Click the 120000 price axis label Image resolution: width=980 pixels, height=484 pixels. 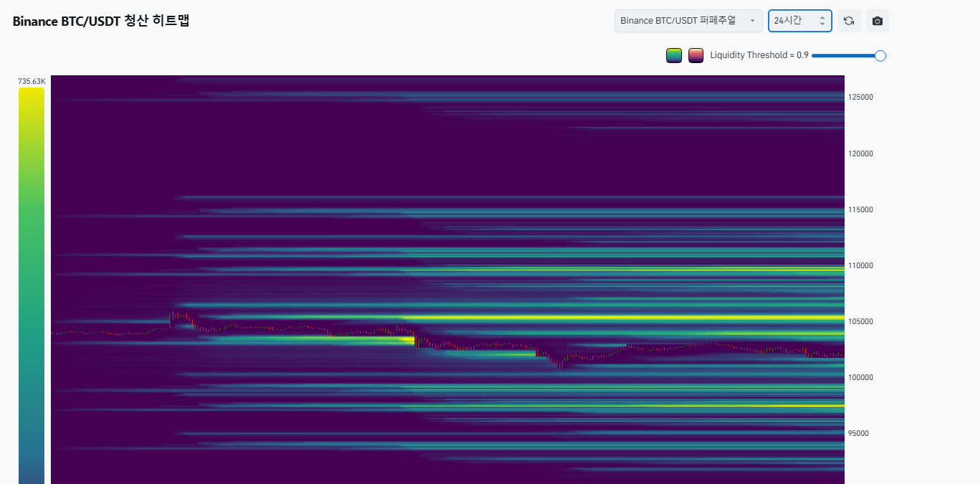862,153
